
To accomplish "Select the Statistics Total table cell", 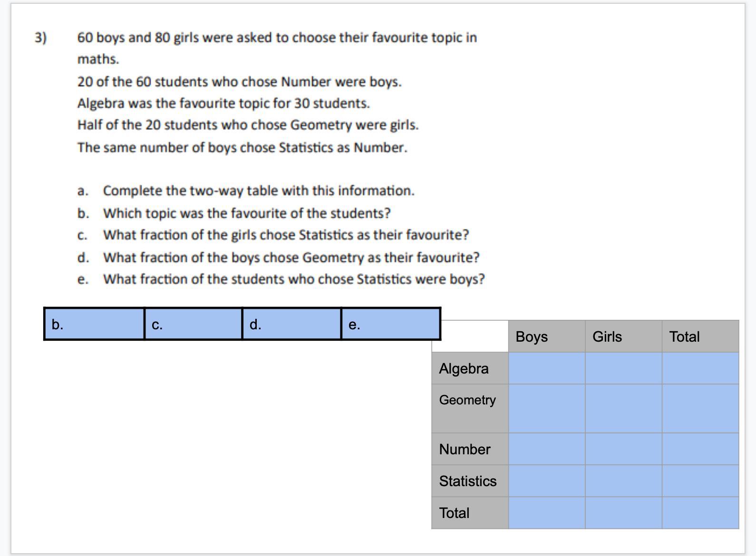I will click(x=700, y=481).
